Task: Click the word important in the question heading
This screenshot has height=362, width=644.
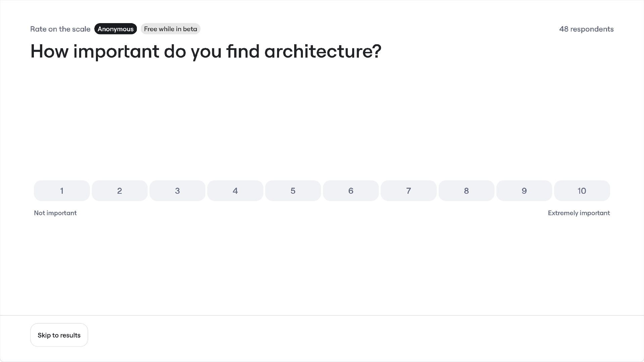Action: click(116, 52)
